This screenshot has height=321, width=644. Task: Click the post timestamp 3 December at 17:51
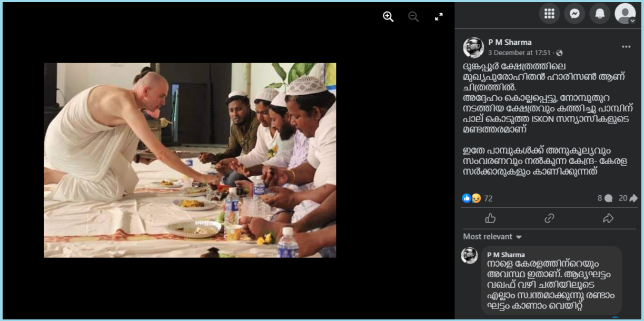point(519,53)
